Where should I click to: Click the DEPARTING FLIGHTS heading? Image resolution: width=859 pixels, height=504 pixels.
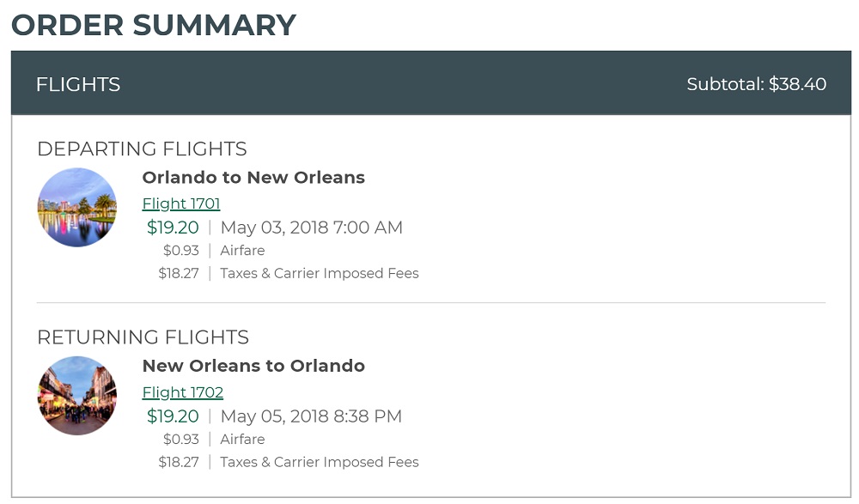(142, 149)
